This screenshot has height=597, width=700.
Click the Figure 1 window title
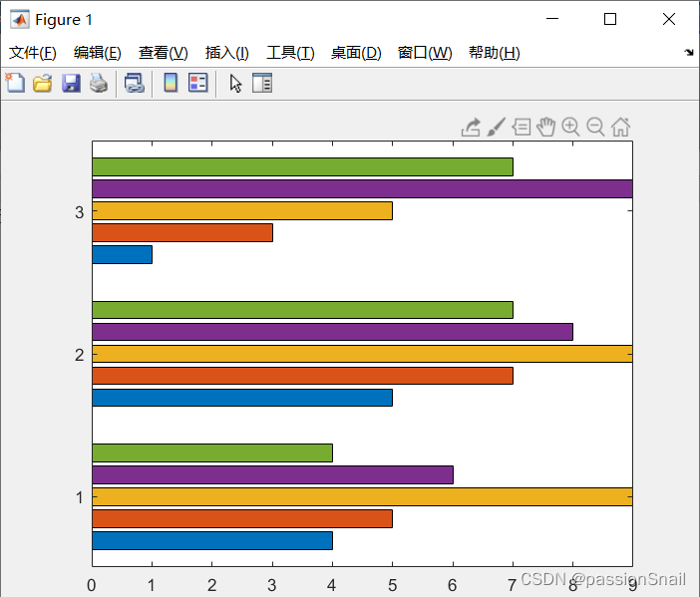[64, 20]
